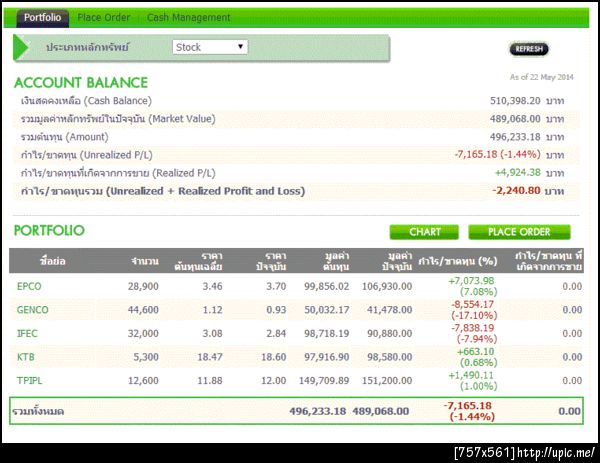This screenshot has height=463, width=600.
Task: Select KTB quantity 5,300
Action: tap(146, 357)
